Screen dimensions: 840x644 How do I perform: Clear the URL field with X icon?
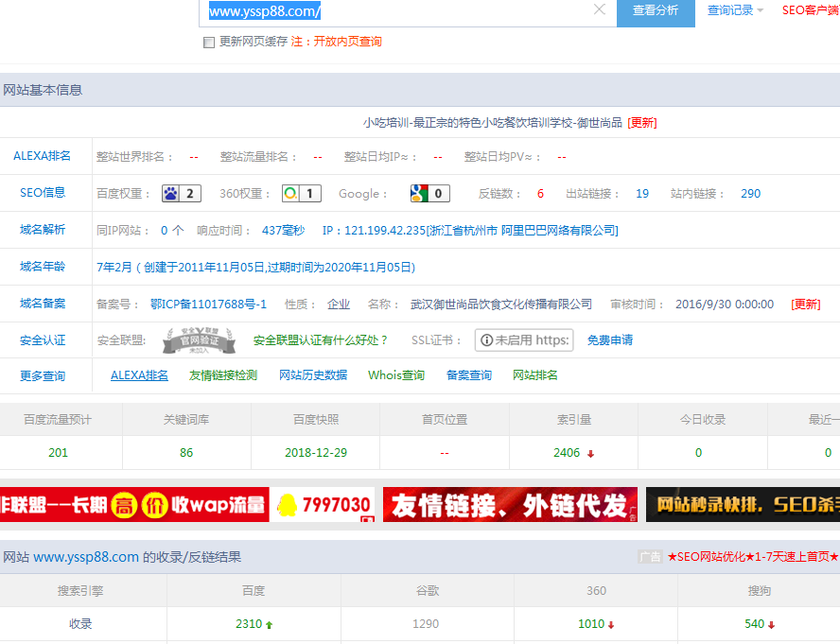tap(599, 10)
